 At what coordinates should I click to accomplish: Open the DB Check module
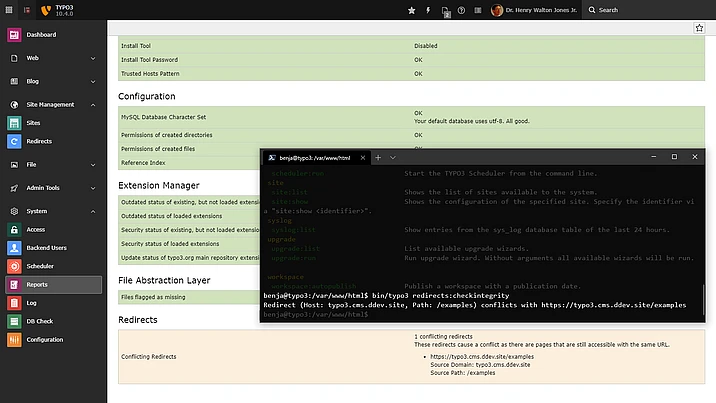[x=40, y=321]
